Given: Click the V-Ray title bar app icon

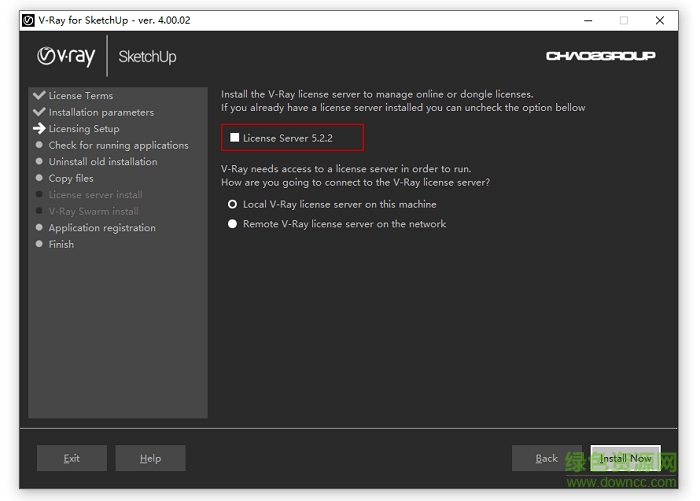Looking at the screenshot, I should 29,20.
